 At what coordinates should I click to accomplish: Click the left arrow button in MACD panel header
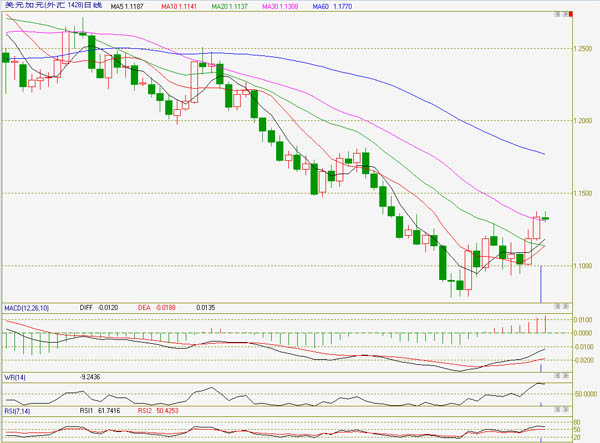pos(558,306)
